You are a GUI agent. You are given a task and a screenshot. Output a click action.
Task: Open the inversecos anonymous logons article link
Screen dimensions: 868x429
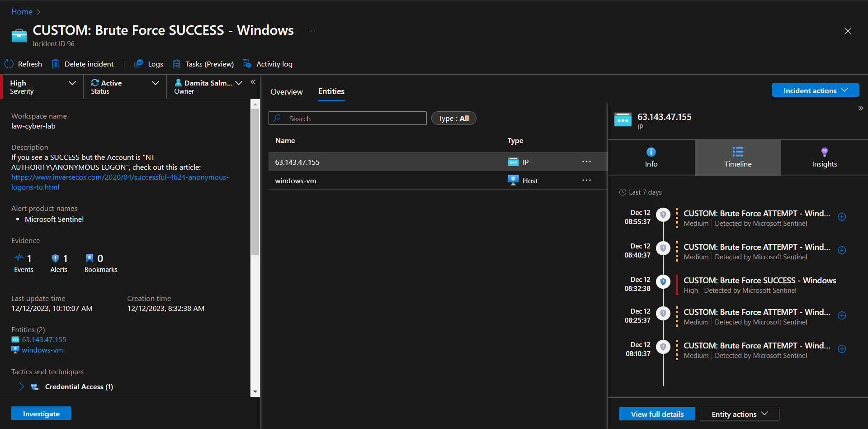coord(120,182)
